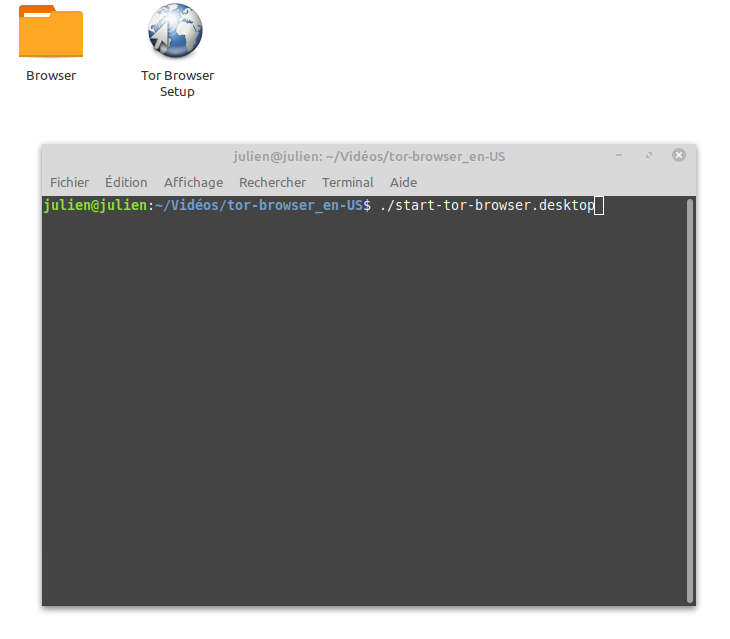Click the terminal title bar text
The image size is (730, 639).
[369, 156]
